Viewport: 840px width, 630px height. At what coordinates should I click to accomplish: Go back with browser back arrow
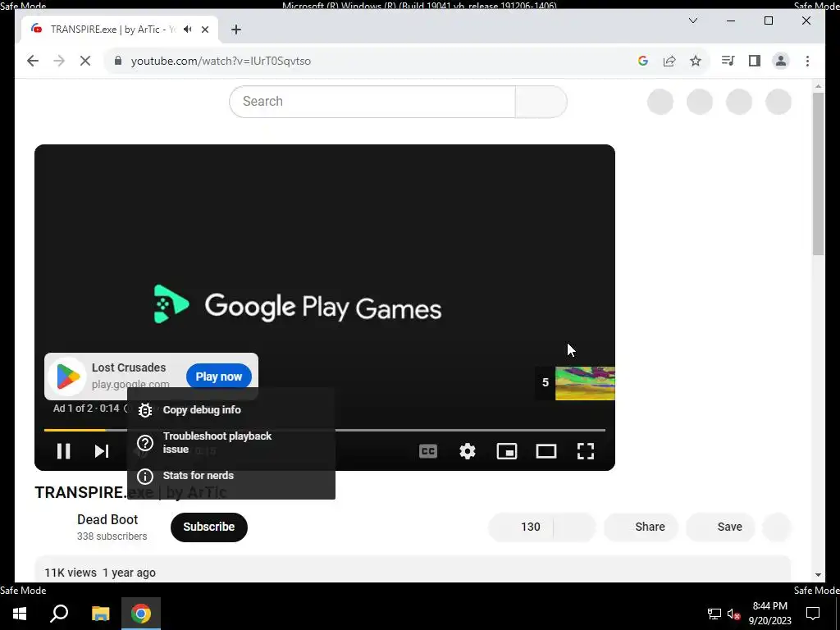pyautogui.click(x=33, y=61)
